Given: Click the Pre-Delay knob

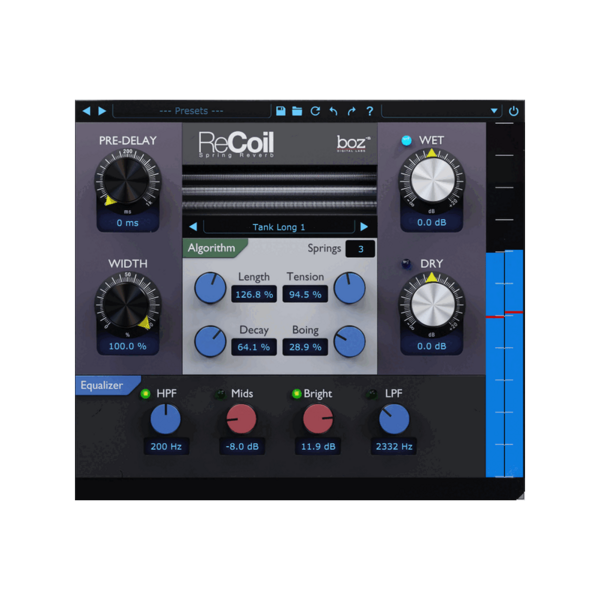Looking at the screenshot, I should tap(127, 181).
